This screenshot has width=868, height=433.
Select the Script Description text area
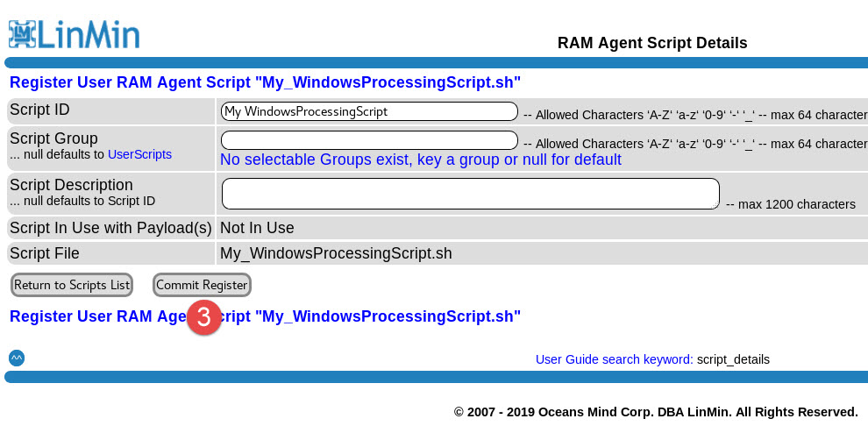coord(470,194)
